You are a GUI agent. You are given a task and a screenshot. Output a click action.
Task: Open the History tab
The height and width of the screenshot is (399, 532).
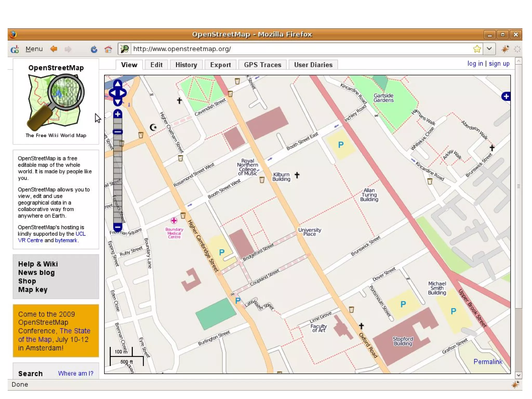pos(186,65)
